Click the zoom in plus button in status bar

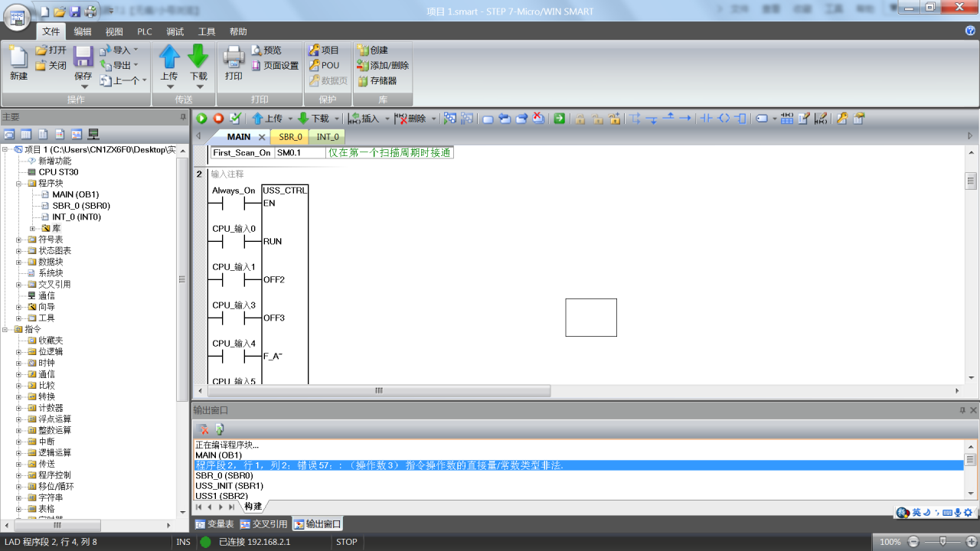[971, 541]
